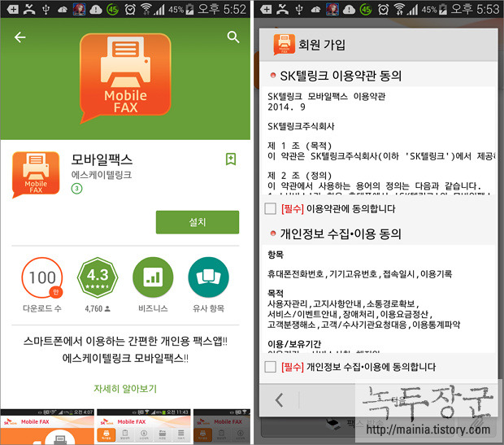Image resolution: width=504 pixels, height=445 pixels.
Task: Tap the large Mobile FAX banner logo
Action: (x=125, y=77)
